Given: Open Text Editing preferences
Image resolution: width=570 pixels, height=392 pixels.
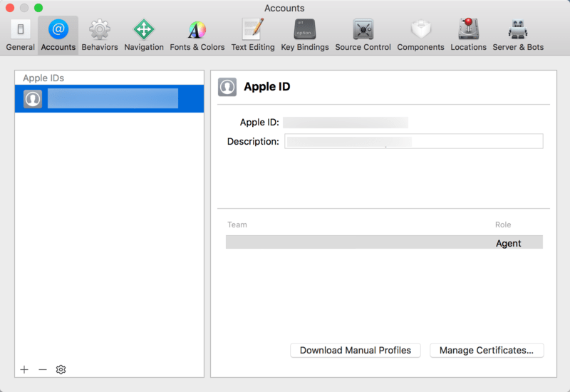Looking at the screenshot, I should point(253,35).
